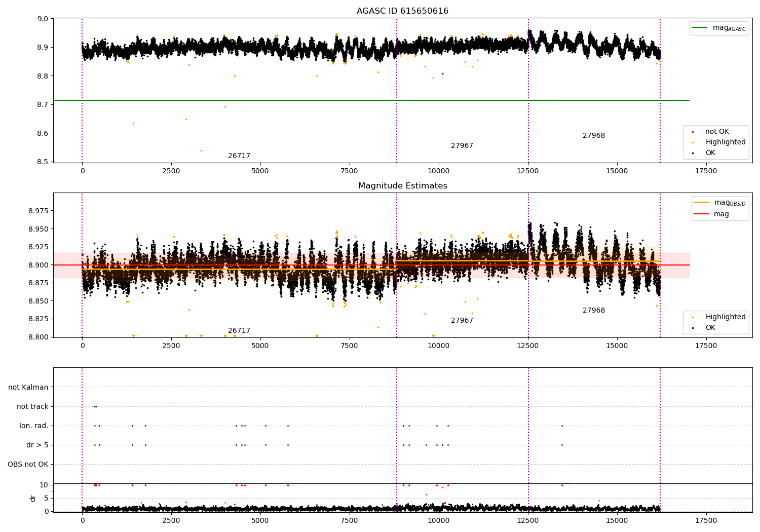Click obsid label "27968" in the top plot
Screen dimensions: 760x532
pos(594,136)
